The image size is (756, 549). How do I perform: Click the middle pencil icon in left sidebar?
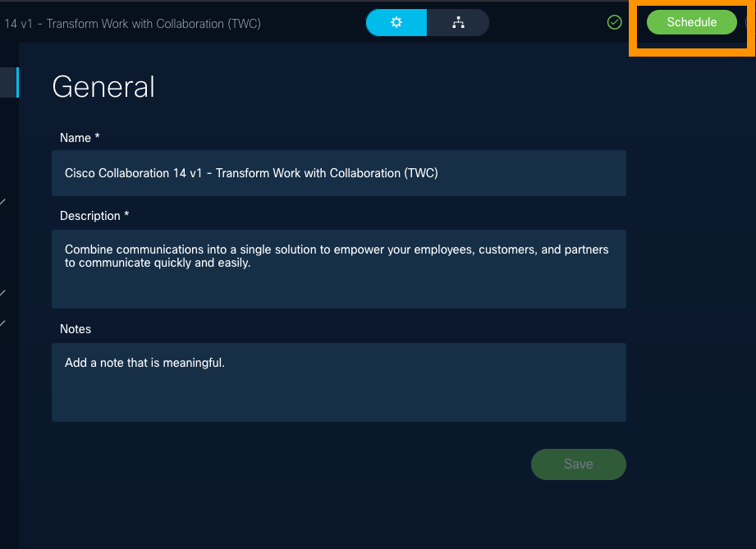(x=3, y=293)
